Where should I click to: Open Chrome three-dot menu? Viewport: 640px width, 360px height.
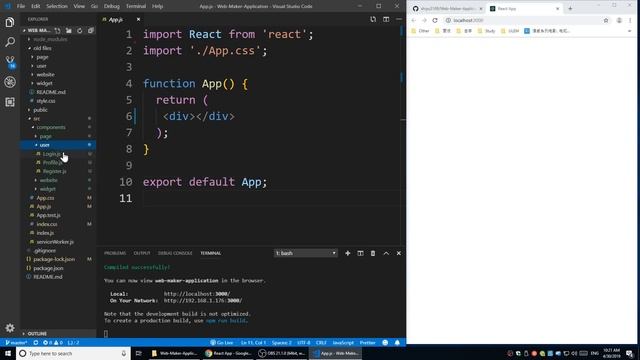click(x=631, y=20)
